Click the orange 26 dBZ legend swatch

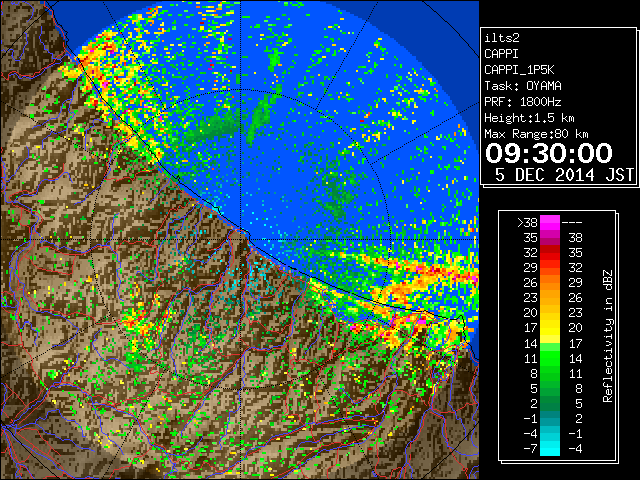point(550,283)
